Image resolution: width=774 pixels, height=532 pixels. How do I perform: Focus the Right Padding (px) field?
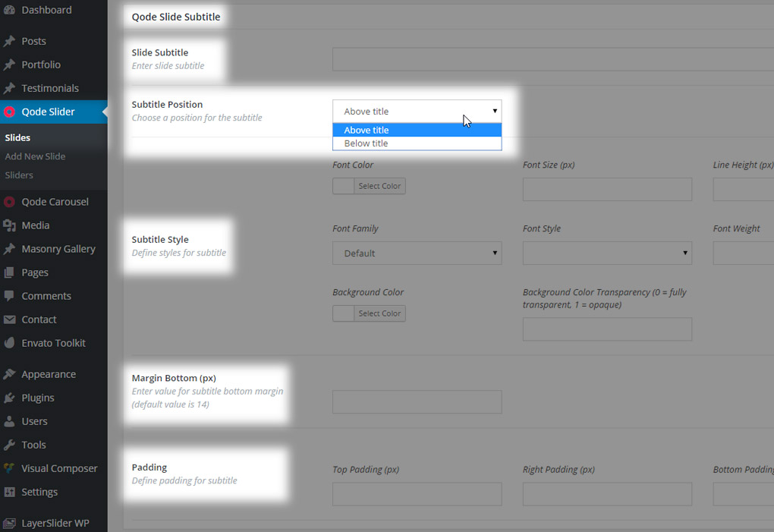[607, 494]
